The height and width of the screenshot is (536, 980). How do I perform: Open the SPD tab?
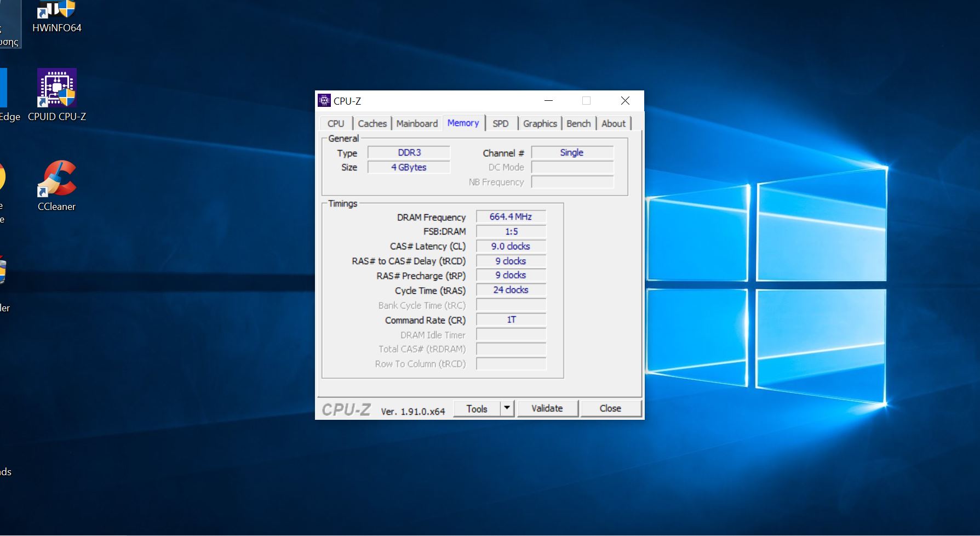tap(501, 123)
